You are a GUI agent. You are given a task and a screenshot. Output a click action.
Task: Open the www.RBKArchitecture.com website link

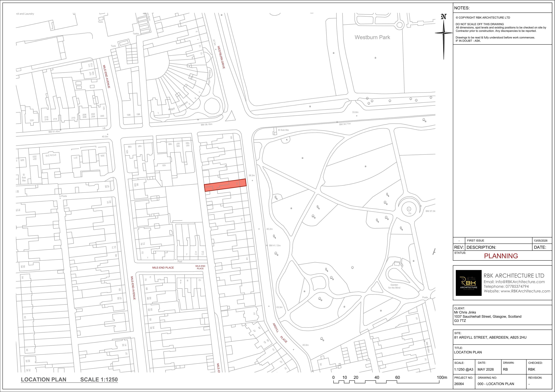[x=525, y=291]
